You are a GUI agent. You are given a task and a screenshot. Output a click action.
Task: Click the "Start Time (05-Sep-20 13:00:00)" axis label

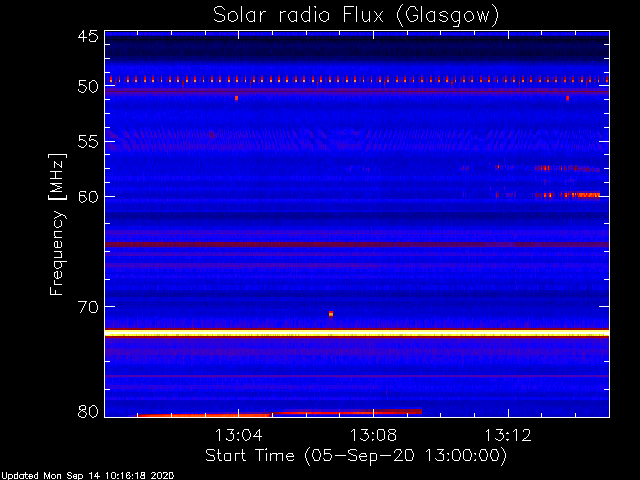click(x=356, y=456)
